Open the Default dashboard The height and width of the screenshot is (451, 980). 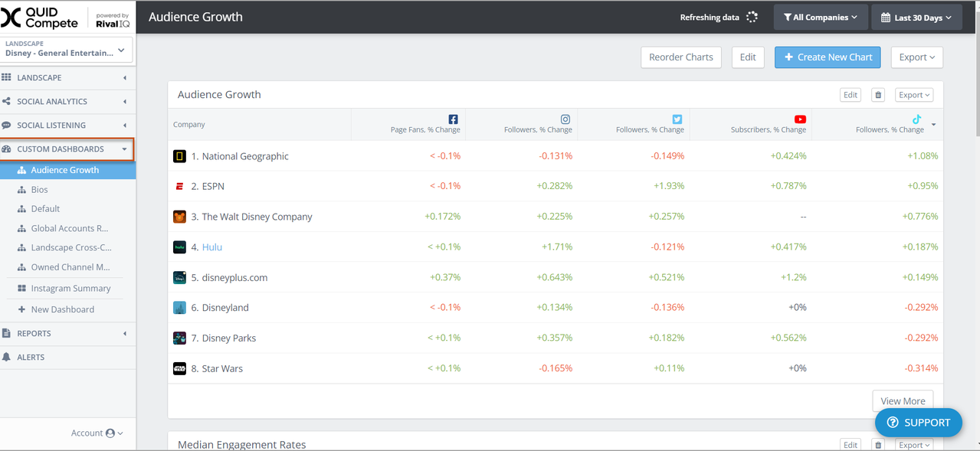coord(45,208)
